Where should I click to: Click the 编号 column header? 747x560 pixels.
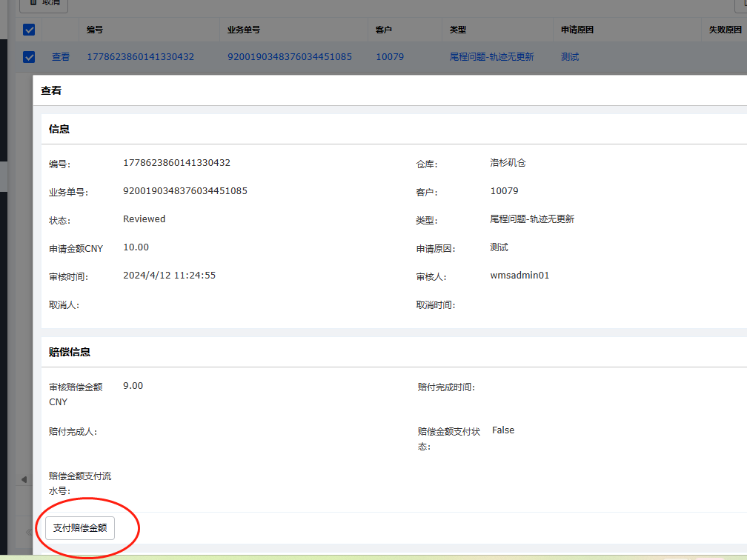tap(95, 30)
